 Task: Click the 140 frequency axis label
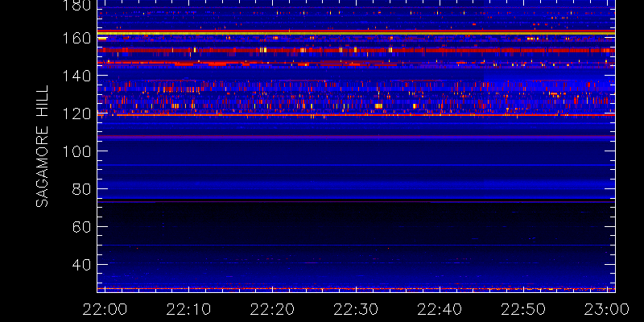pos(75,76)
